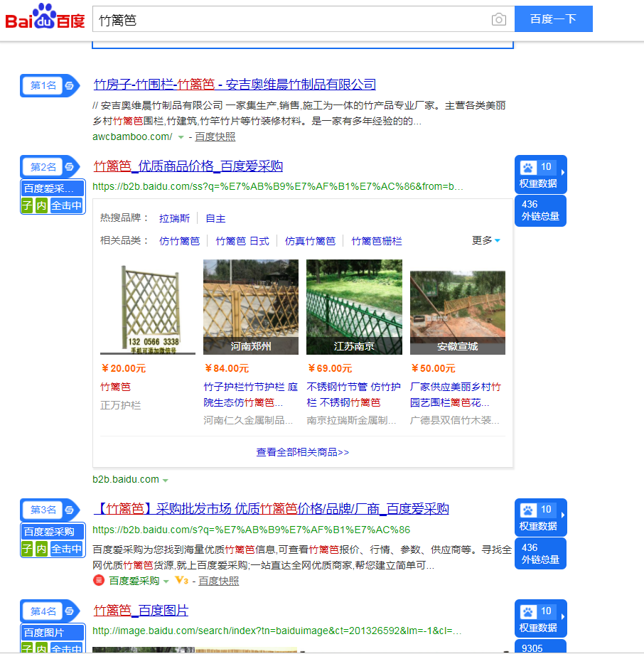Open 百度快照 for awcbamboo.com result

pyautogui.click(x=215, y=136)
